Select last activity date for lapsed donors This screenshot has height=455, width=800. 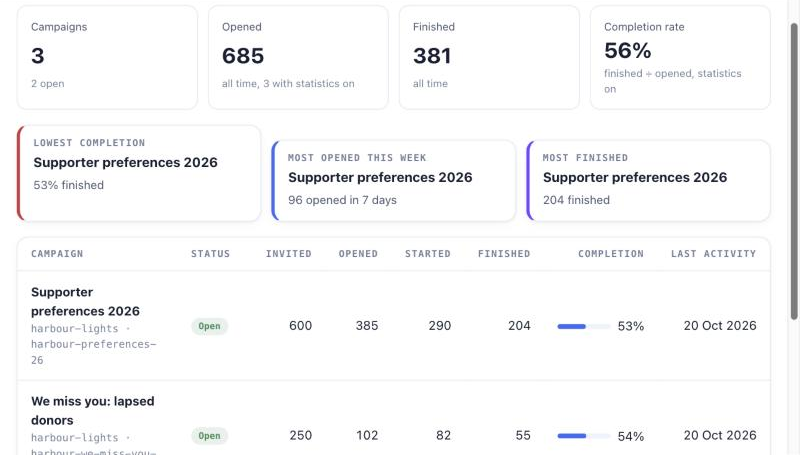point(720,435)
